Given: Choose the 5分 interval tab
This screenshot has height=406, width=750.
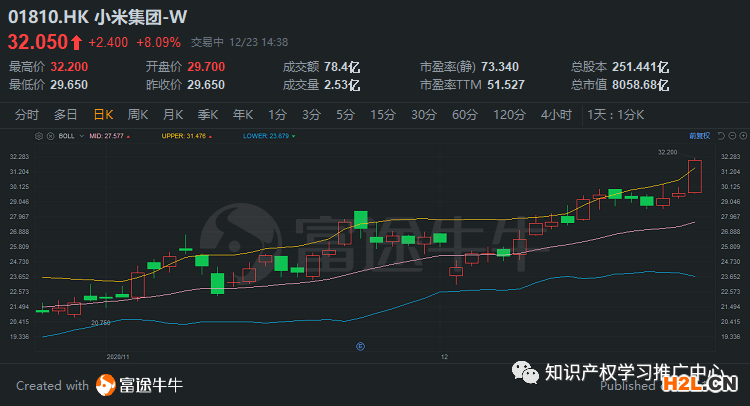Looking at the screenshot, I should pos(345,115).
